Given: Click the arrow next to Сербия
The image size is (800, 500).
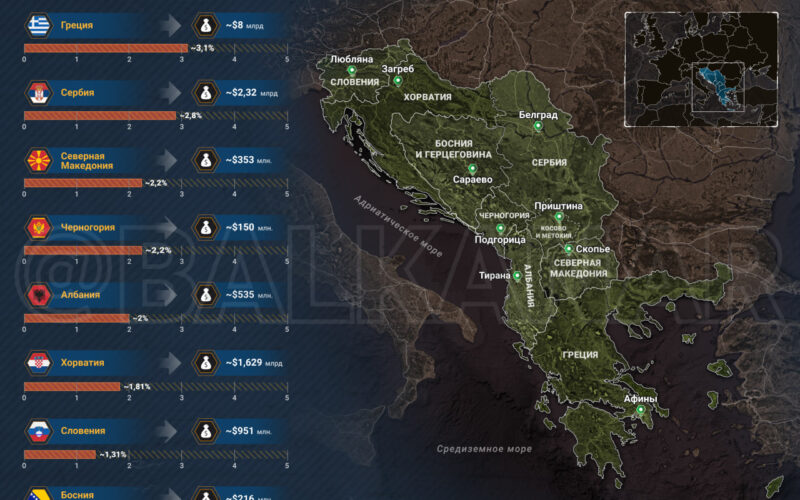Looking at the screenshot, I should click(x=169, y=92).
